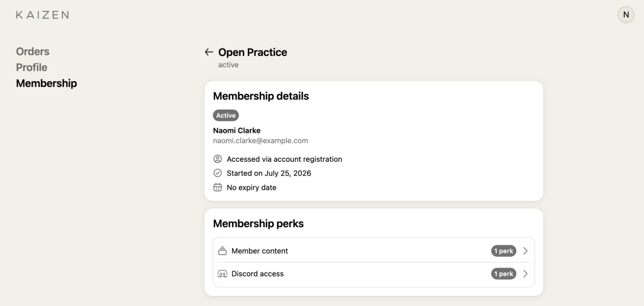Click the Discord icon

coord(222,273)
